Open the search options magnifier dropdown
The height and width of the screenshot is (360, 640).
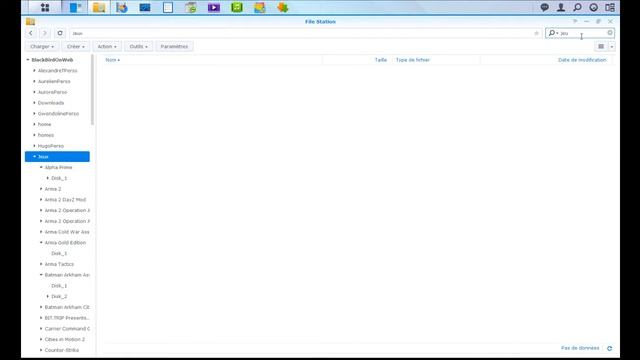click(x=553, y=33)
